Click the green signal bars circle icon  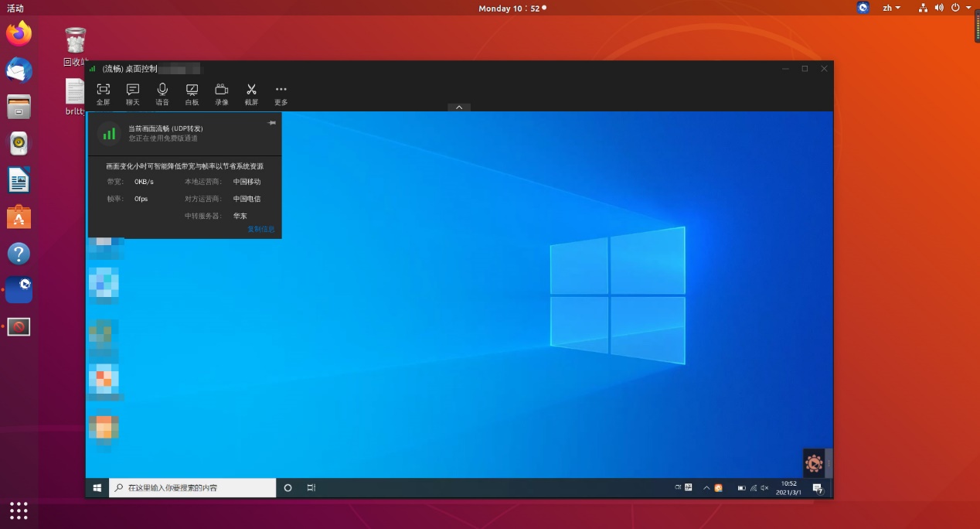coord(109,133)
